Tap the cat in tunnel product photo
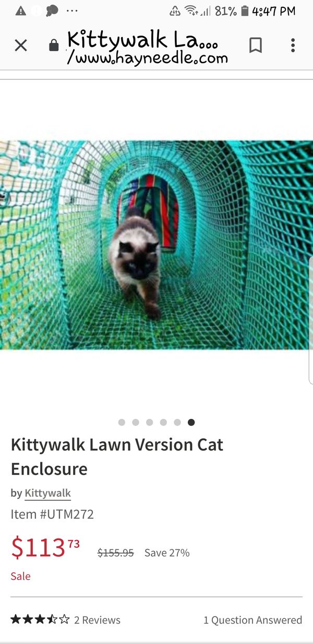 pyautogui.click(x=156, y=245)
